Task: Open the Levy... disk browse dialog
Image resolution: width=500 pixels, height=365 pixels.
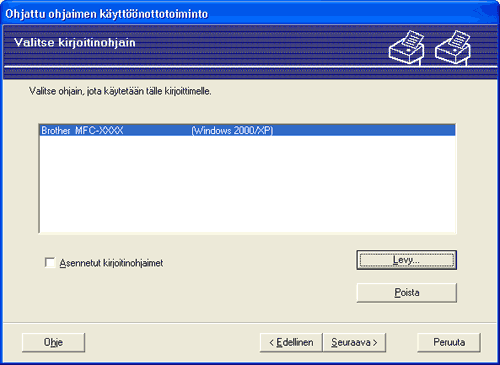Action: [407, 260]
